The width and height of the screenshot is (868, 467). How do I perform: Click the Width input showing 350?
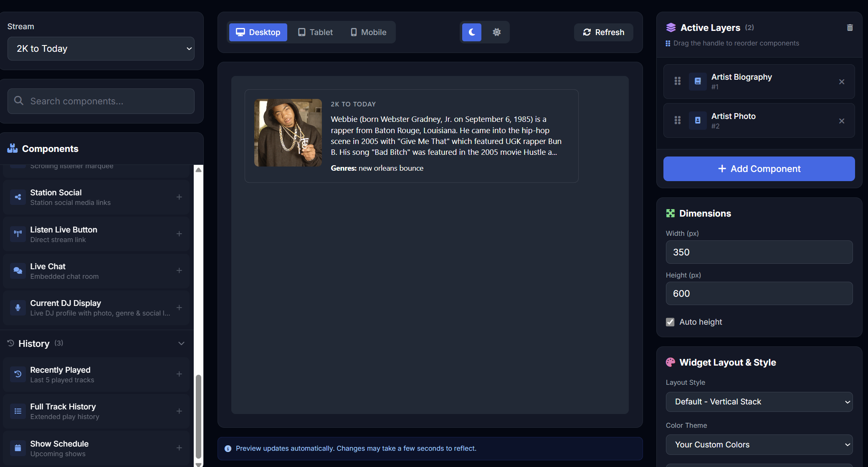coord(759,252)
